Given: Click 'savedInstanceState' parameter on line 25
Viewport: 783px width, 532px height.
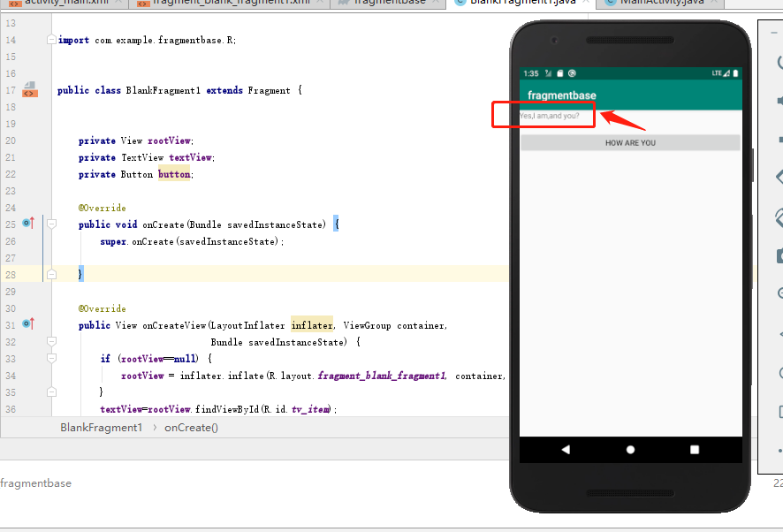Looking at the screenshot, I should point(276,224).
